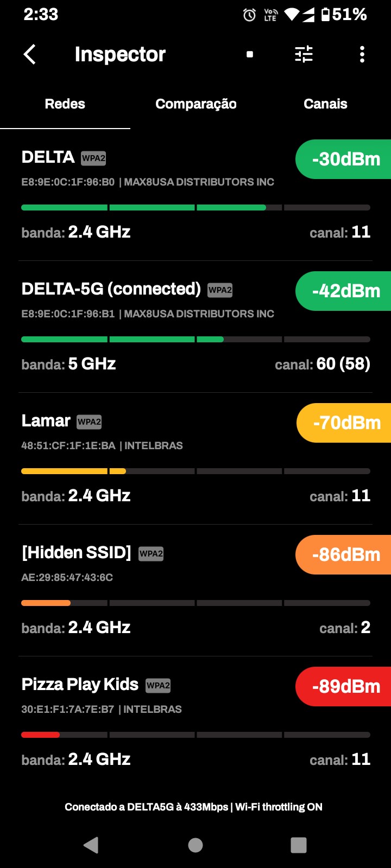Open the Canais tab
The image size is (391, 868).
click(x=325, y=104)
